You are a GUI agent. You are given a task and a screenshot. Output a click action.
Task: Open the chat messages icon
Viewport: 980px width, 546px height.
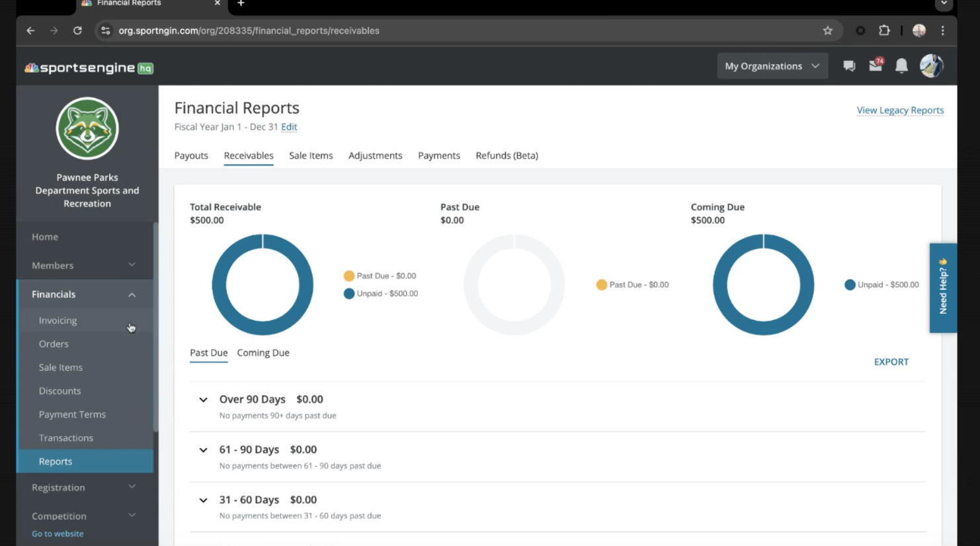pyautogui.click(x=849, y=66)
